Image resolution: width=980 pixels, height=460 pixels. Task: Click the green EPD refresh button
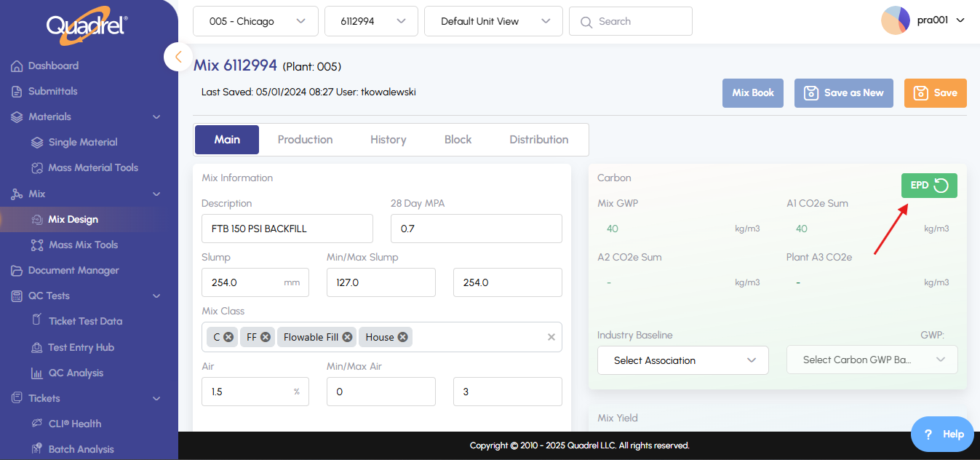tap(929, 186)
